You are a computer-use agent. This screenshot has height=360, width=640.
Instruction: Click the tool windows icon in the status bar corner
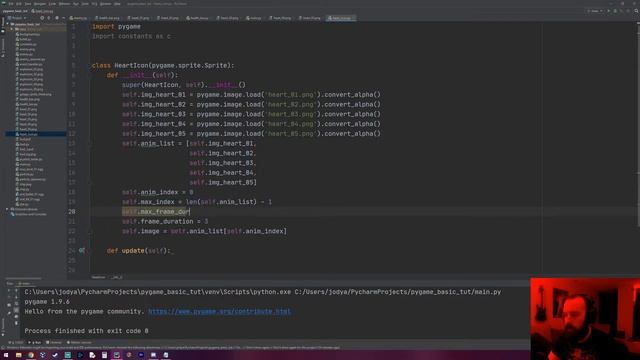[3, 347]
